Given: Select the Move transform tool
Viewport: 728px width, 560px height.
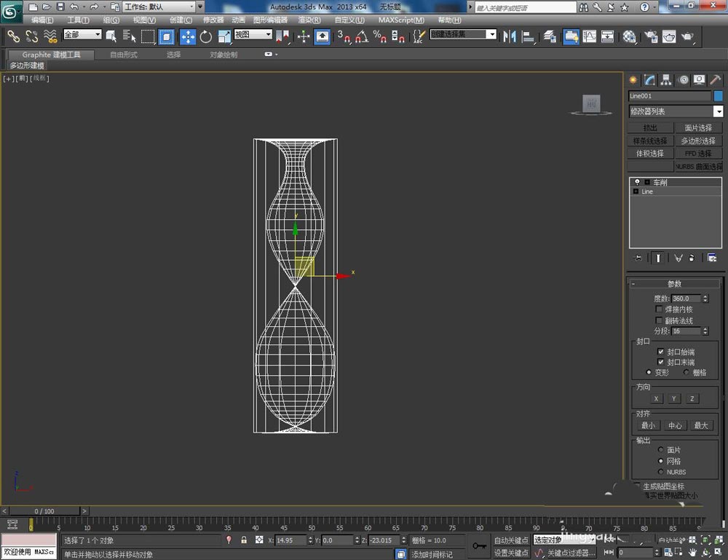Looking at the screenshot, I should point(188,36).
